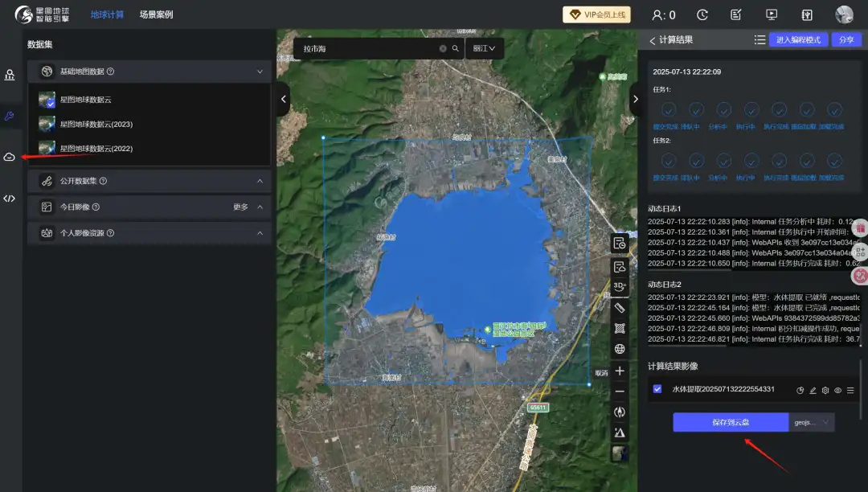The image size is (868, 492).
Task: Zoom out the map with minus icon
Action: click(x=620, y=392)
